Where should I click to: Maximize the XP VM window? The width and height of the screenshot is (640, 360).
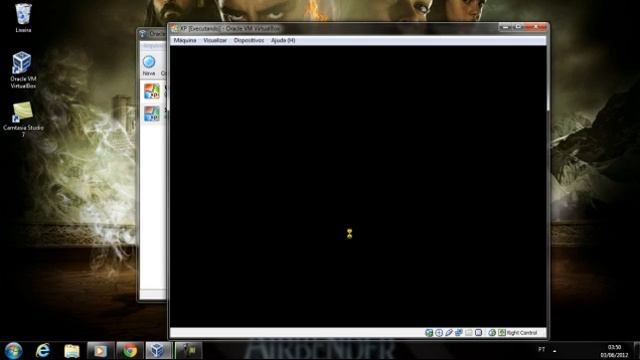pyautogui.click(x=518, y=27)
